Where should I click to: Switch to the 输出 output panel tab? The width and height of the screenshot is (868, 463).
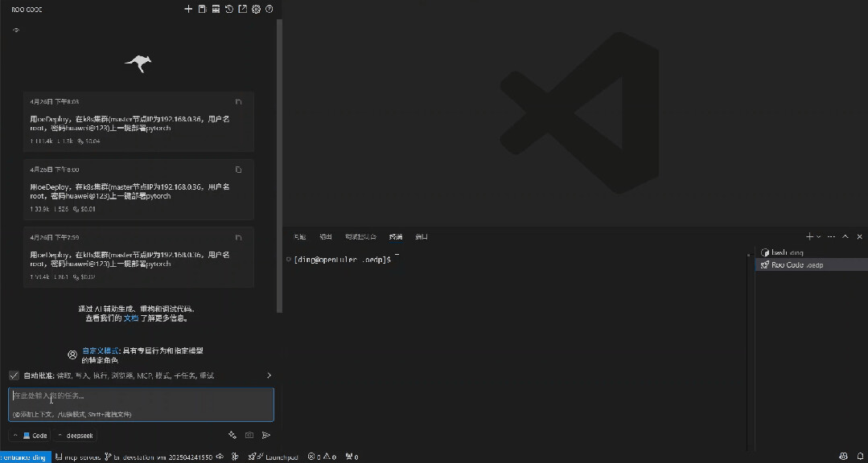point(325,236)
